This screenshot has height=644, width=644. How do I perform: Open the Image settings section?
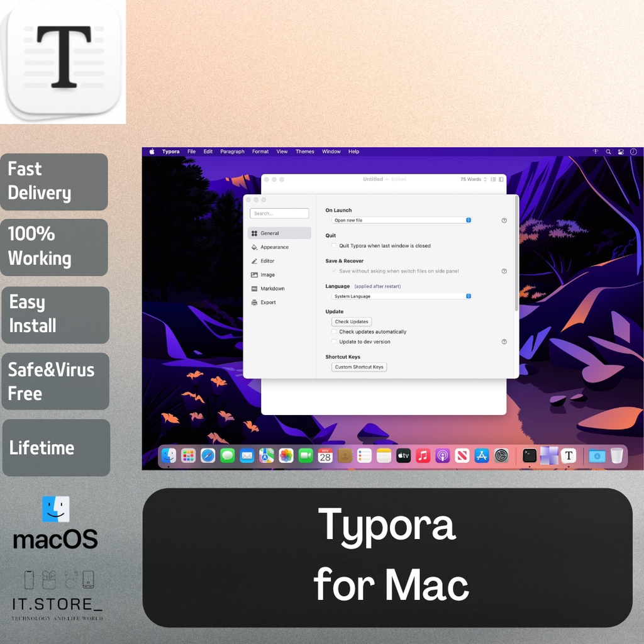point(268,275)
